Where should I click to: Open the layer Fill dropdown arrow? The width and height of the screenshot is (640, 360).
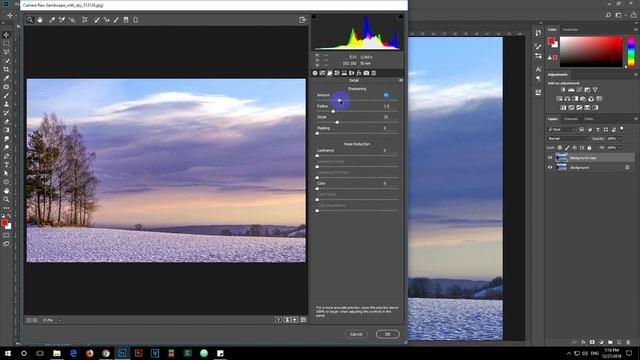pyautogui.click(x=621, y=148)
